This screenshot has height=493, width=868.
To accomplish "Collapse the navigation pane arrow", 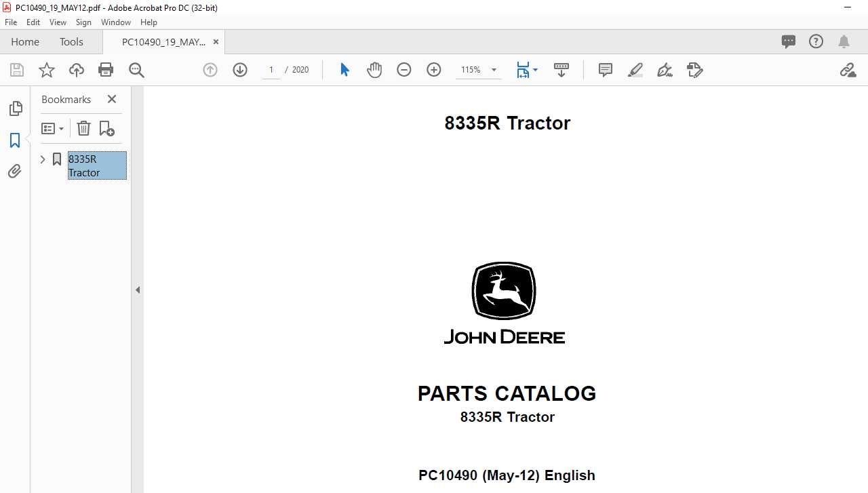I will click(x=138, y=290).
